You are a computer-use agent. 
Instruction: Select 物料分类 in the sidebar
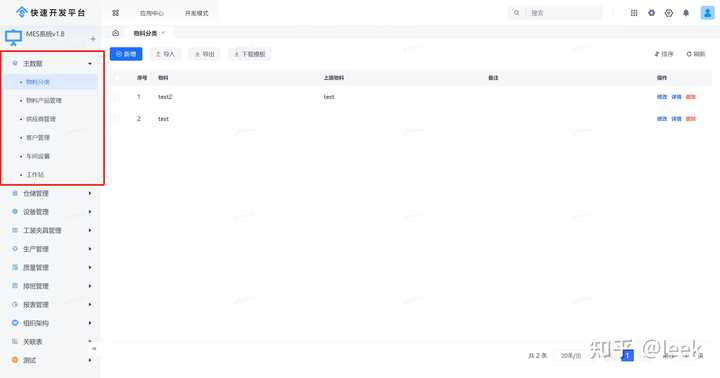point(38,82)
